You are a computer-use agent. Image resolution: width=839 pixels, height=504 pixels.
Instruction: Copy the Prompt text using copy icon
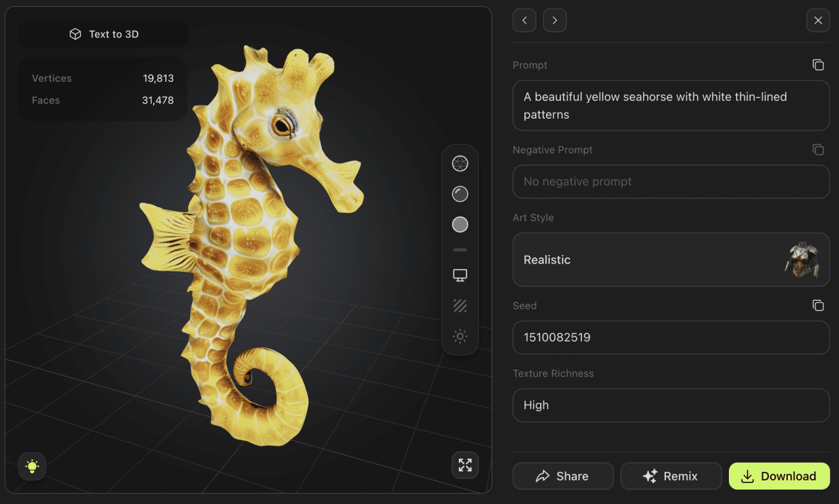pos(817,64)
